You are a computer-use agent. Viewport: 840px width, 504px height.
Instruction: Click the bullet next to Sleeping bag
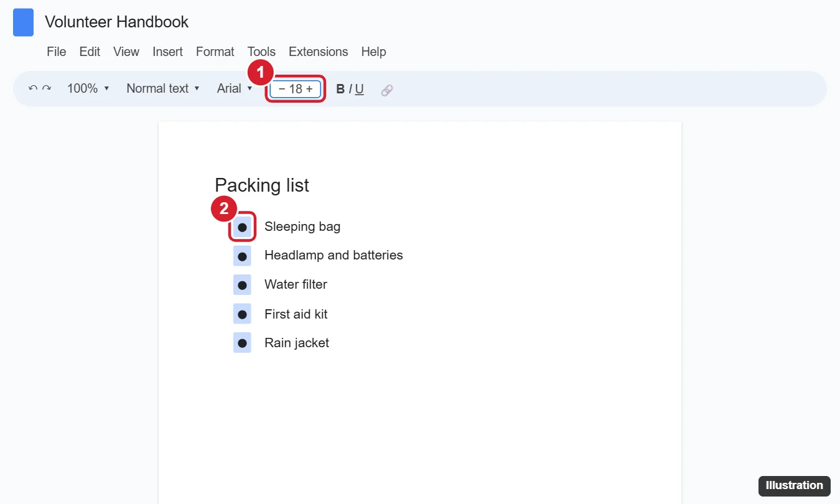click(242, 227)
